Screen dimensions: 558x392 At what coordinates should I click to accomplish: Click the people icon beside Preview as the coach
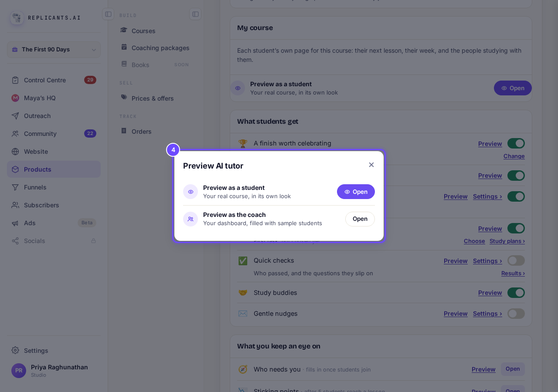tap(191, 219)
